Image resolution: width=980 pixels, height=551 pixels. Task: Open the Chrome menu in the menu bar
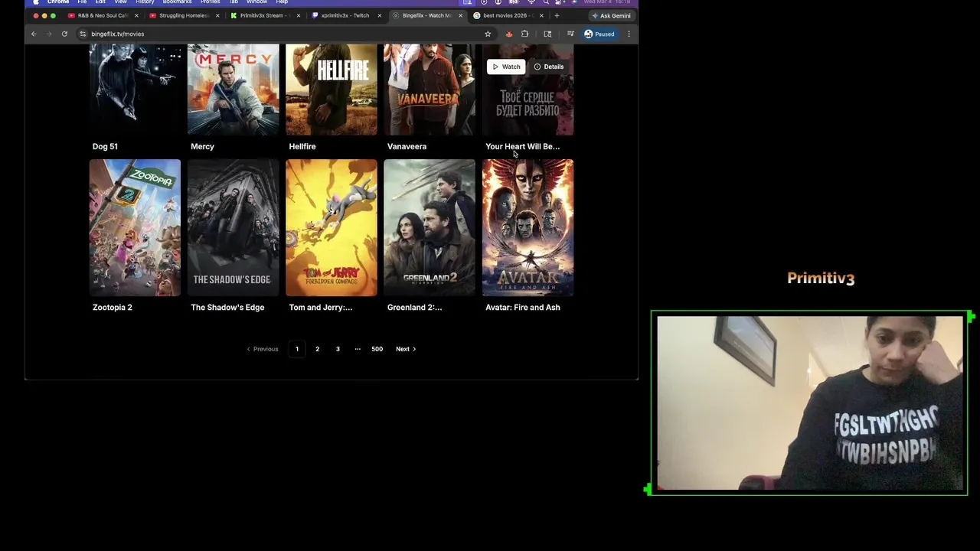click(58, 2)
